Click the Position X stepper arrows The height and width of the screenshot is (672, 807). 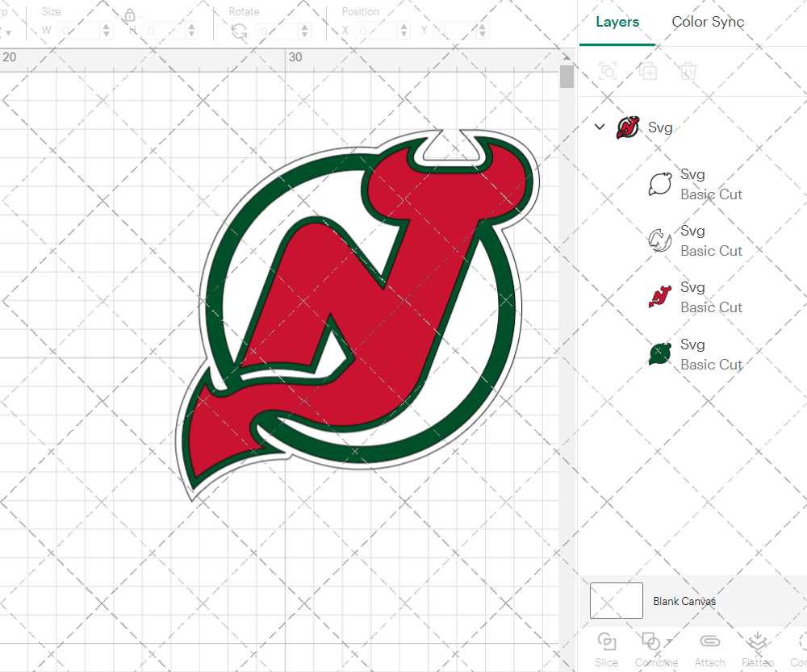pos(404,31)
